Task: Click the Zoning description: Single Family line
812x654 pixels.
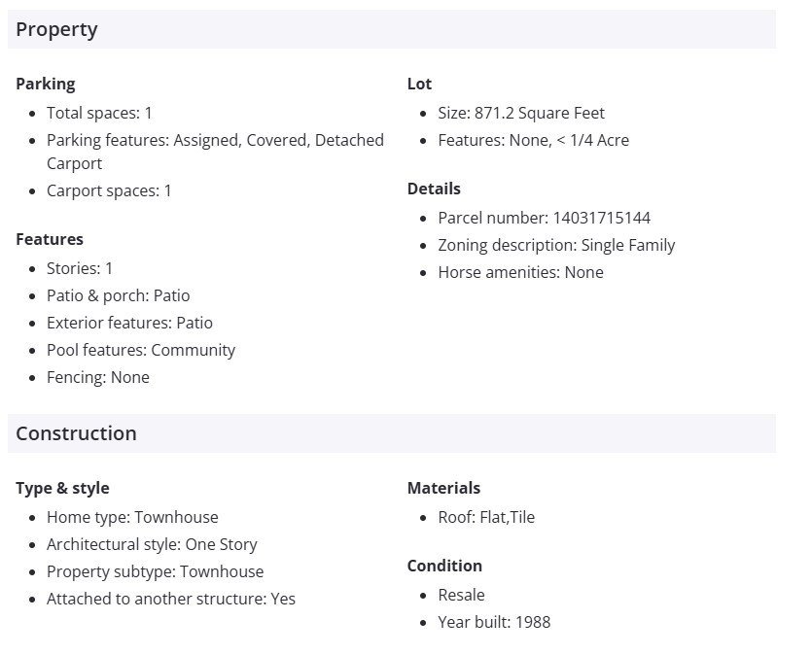Action: (x=556, y=245)
